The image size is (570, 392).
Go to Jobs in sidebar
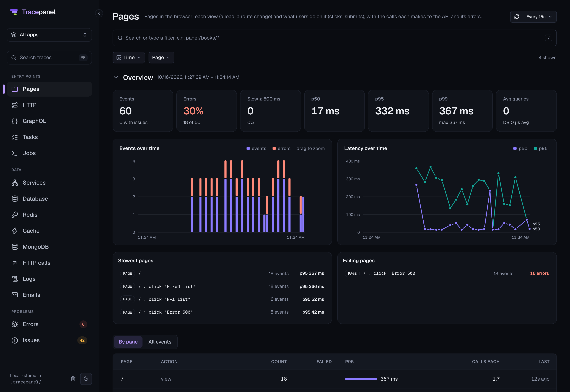point(49,153)
